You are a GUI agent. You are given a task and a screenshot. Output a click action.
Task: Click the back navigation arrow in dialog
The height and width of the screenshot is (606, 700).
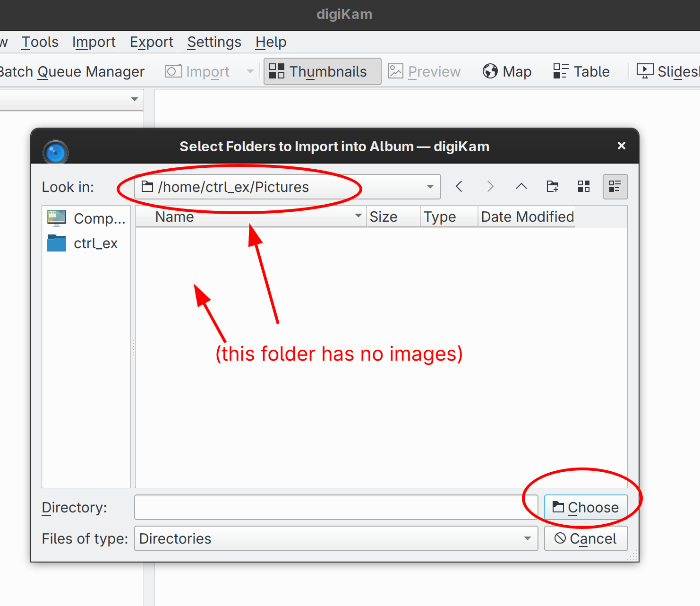coord(459,187)
